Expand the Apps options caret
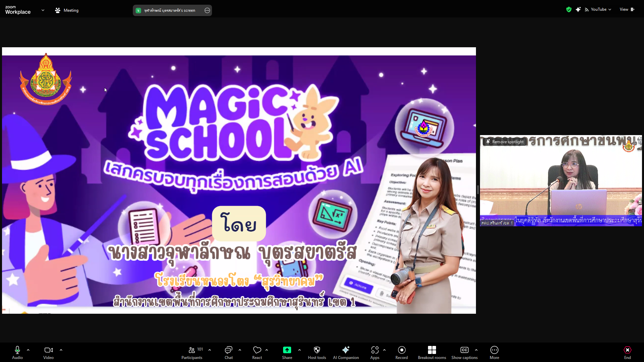This screenshot has width=644, height=362. 384,350
